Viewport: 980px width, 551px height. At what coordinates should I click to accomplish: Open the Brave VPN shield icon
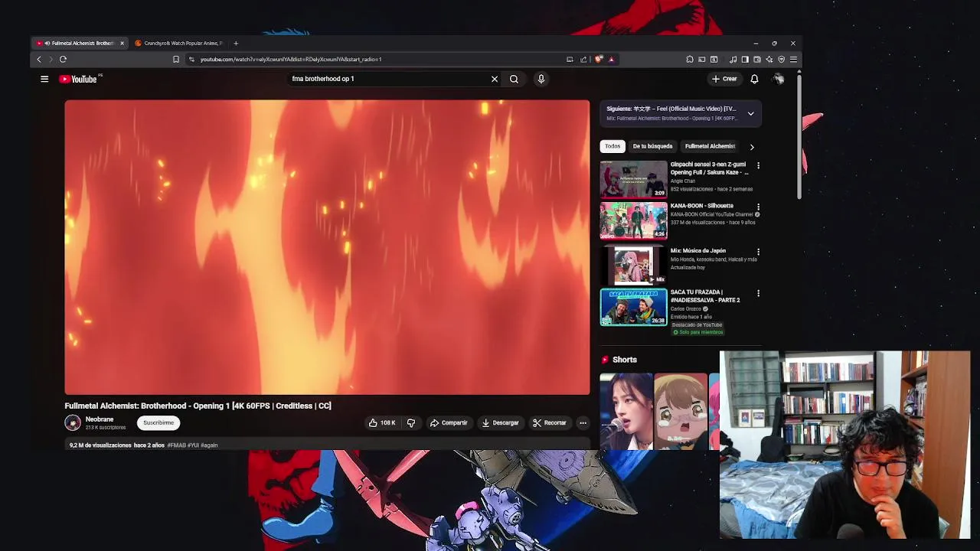tap(781, 59)
